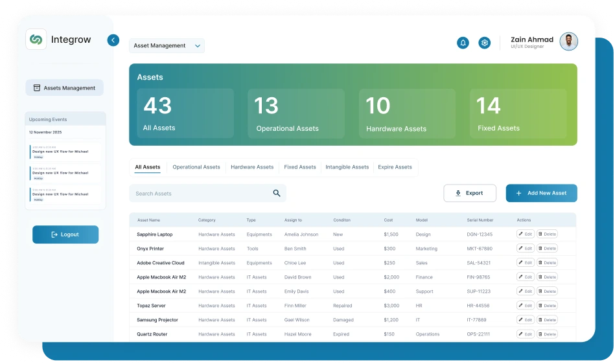This screenshot has height=364, width=615.
Task: Open the Intangible Assets tab
Action: [347, 167]
